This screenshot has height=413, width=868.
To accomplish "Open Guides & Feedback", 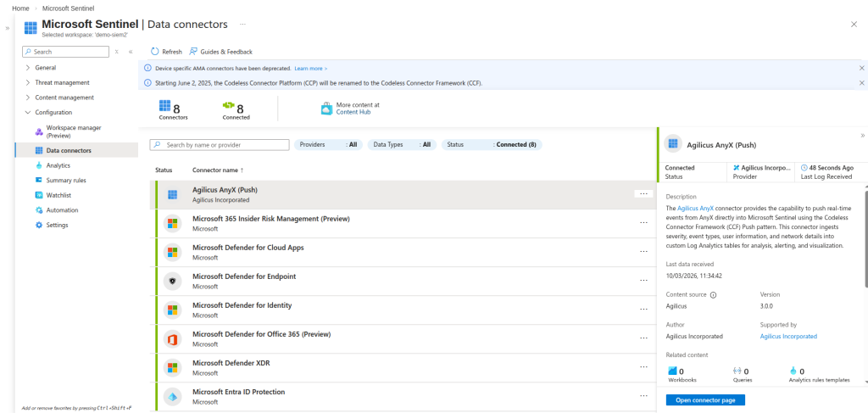I will pos(221,52).
